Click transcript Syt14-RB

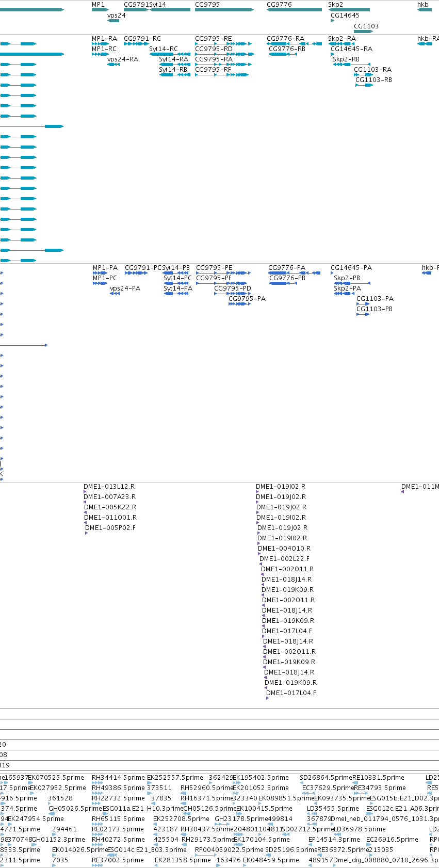coord(173,70)
